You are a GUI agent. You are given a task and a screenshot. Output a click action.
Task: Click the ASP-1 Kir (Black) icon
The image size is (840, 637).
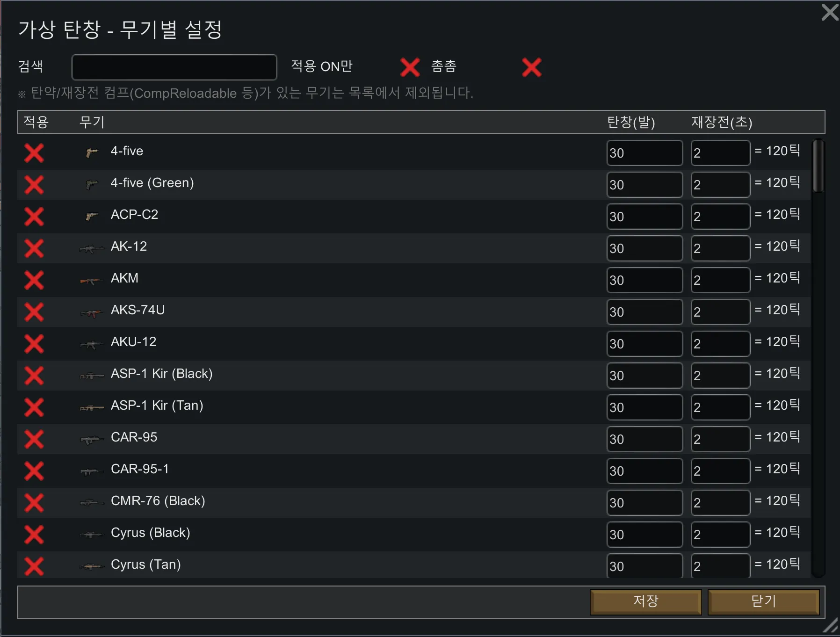coord(92,376)
